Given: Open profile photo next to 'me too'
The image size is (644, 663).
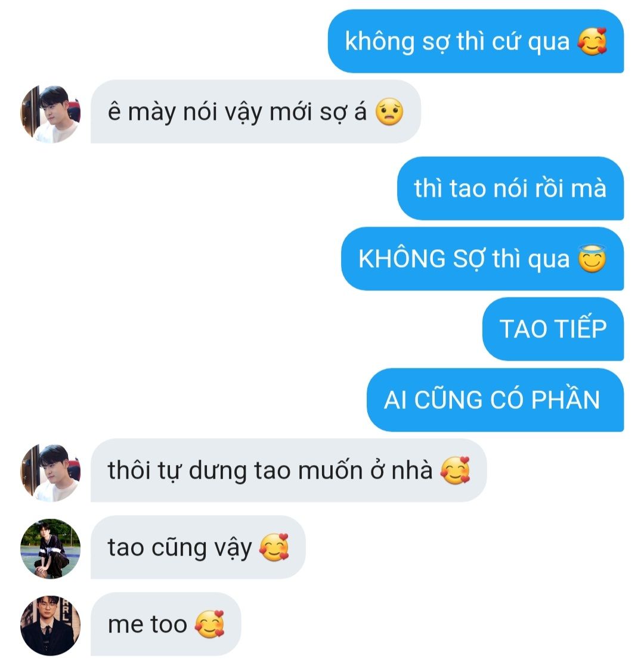Looking at the screenshot, I should coord(50,626).
